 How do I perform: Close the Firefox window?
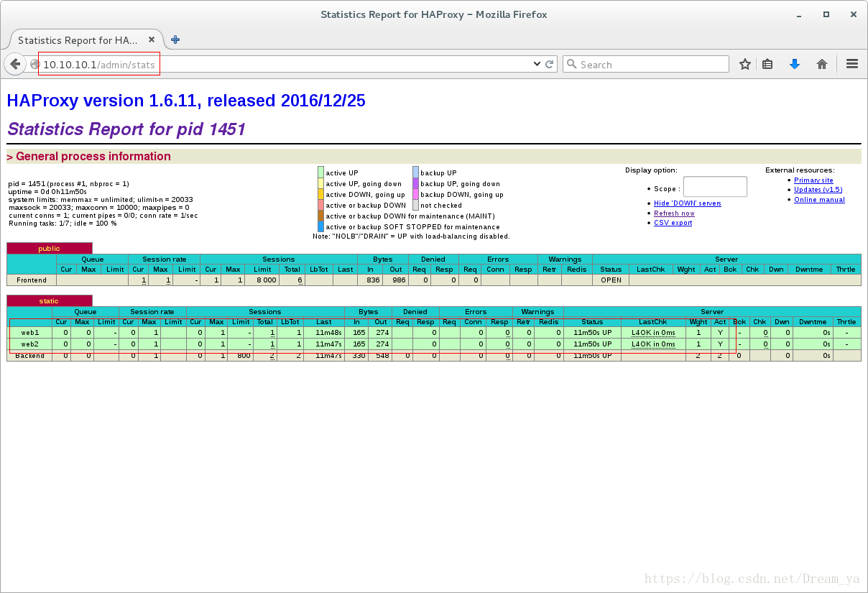point(852,14)
